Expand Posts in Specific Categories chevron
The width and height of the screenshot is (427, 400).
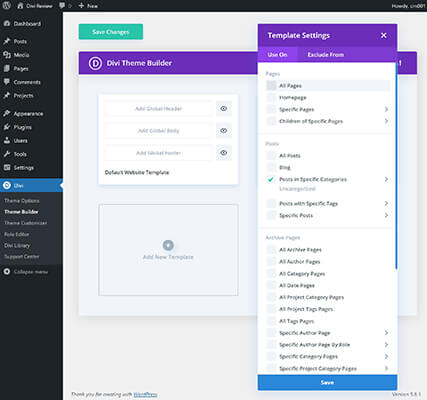(x=386, y=179)
